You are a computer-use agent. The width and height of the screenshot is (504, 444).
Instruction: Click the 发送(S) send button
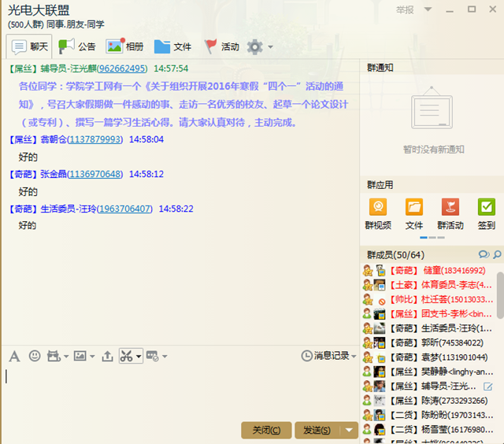click(x=317, y=430)
